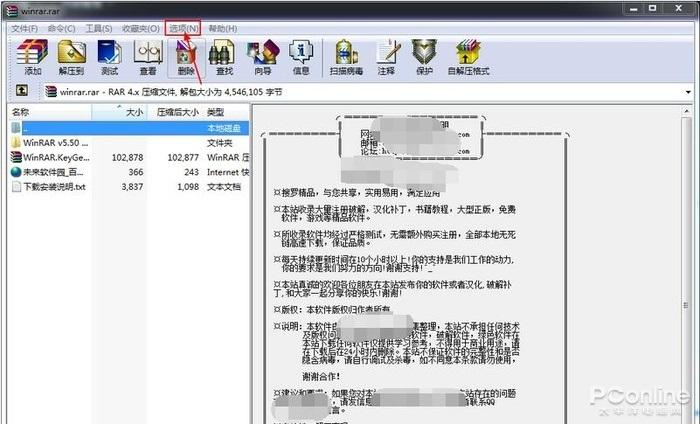The image size is (700, 424).
Task: Open the 收藏夹(O) menu
Action: tap(141, 29)
